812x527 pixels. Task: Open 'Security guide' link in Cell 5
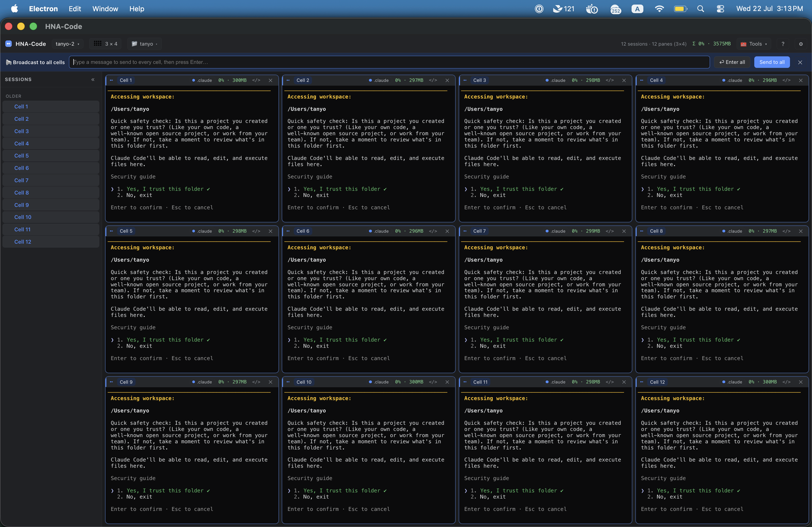point(133,328)
